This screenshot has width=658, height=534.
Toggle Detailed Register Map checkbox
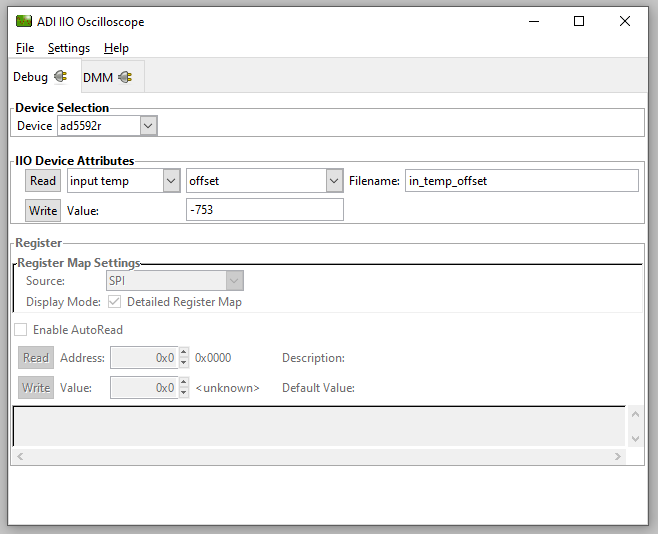(114, 302)
